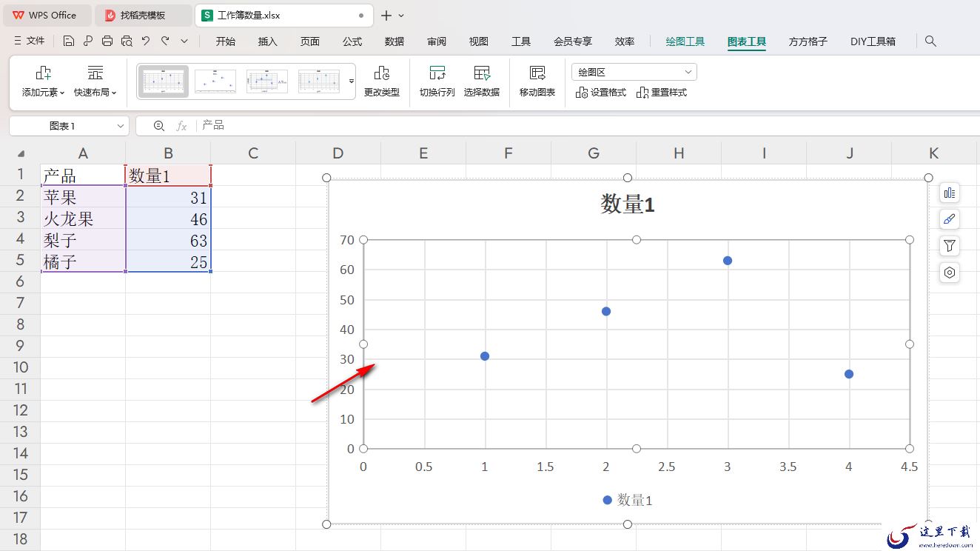Open the 效率 ribbon tab
The height and width of the screenshot is (551, 980).
tap(625, 41)
